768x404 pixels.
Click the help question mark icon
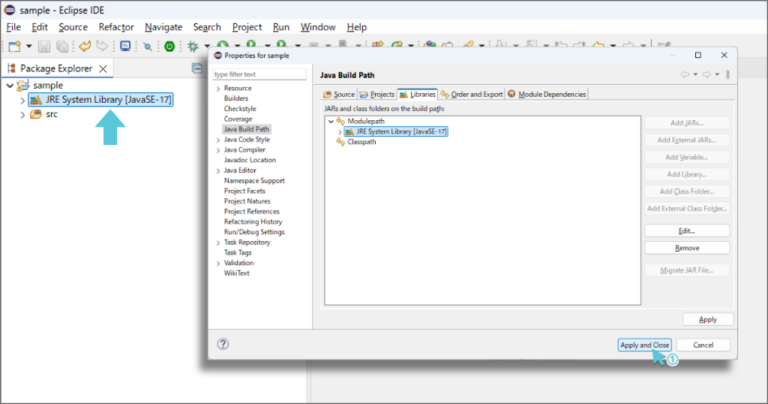[223, 344]
